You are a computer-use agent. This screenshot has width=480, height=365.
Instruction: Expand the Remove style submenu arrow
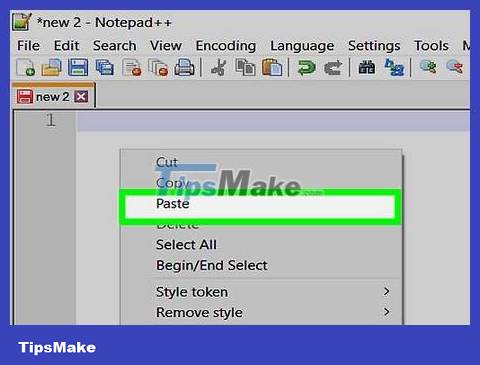(x=386, y=312)
